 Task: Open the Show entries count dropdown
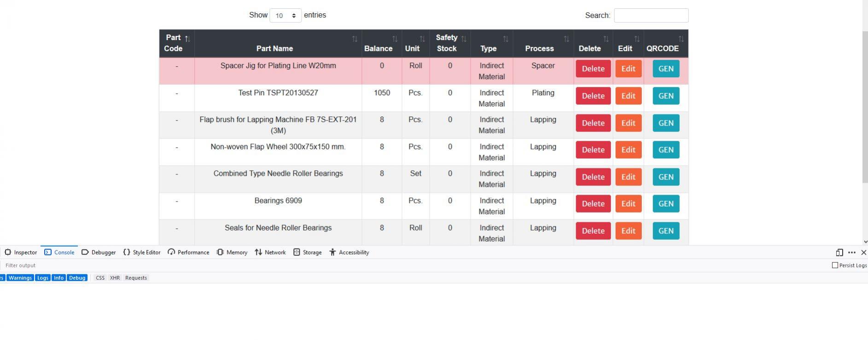[x=285, y=16]
